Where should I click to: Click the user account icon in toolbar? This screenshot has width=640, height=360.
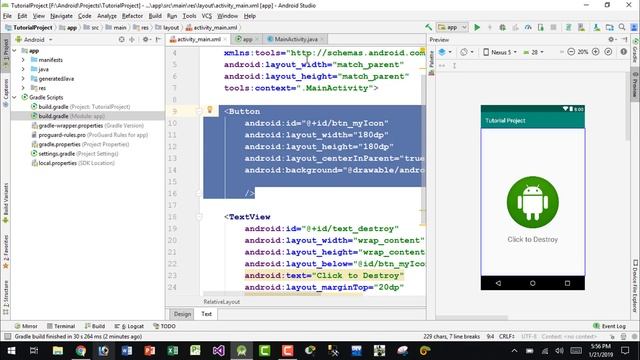pyautogui.click(x=634, y=27)
